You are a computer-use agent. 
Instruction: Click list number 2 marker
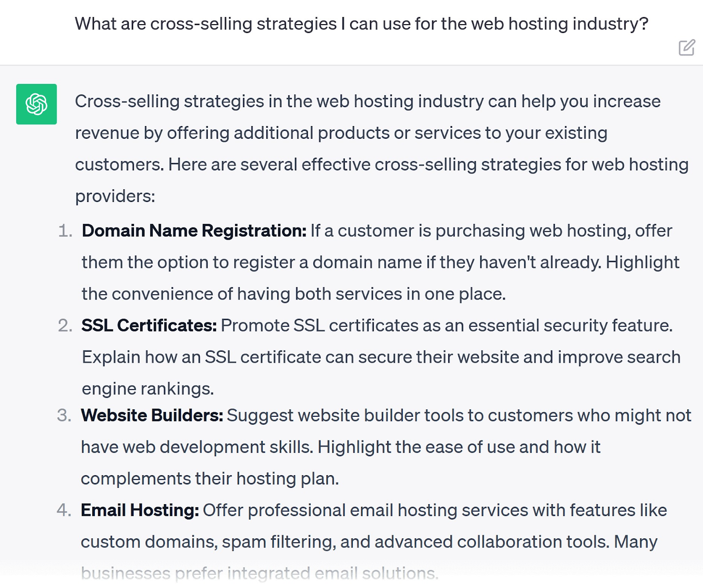(x=65, y=326)
